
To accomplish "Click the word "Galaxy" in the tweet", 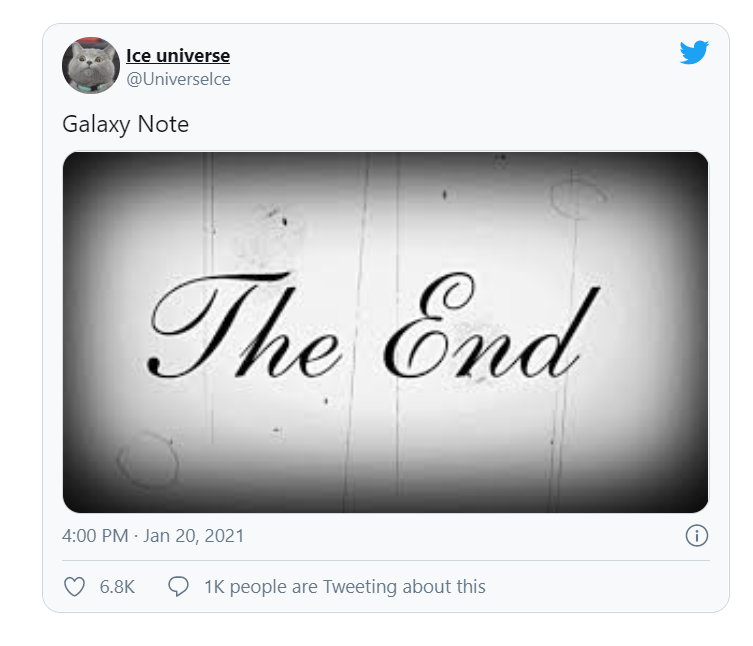I will tap(98, 125).
